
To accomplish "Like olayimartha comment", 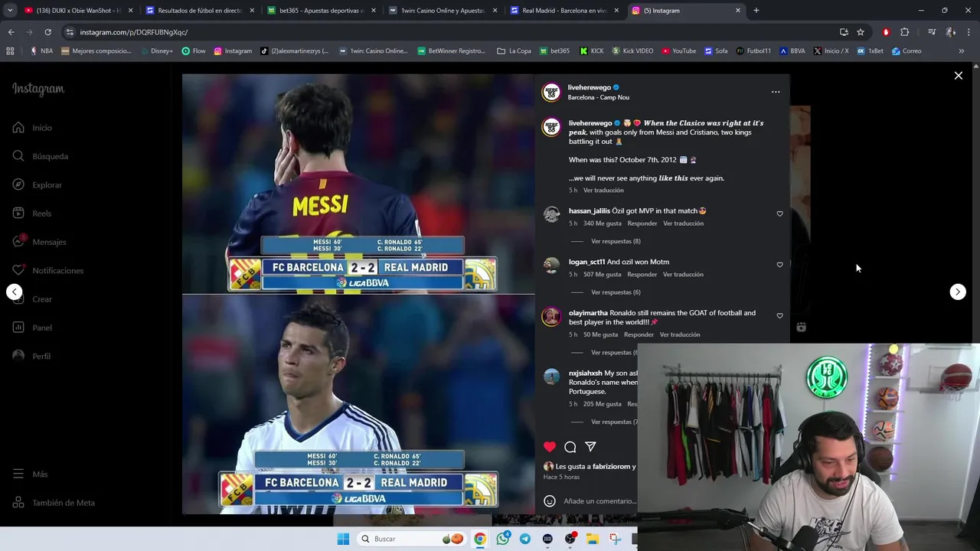I will pyautogui.click(x=779, y=316).
